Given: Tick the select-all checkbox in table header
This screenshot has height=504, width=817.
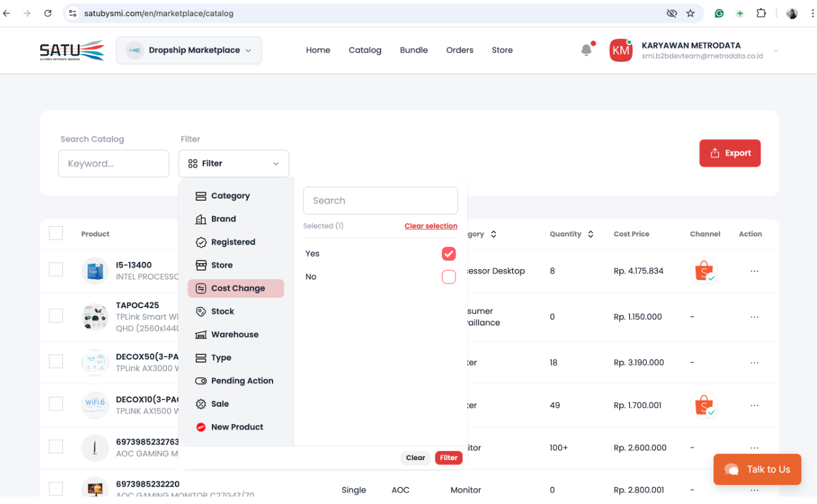Looking at the screenshot, I should click(x=56, y=233).
